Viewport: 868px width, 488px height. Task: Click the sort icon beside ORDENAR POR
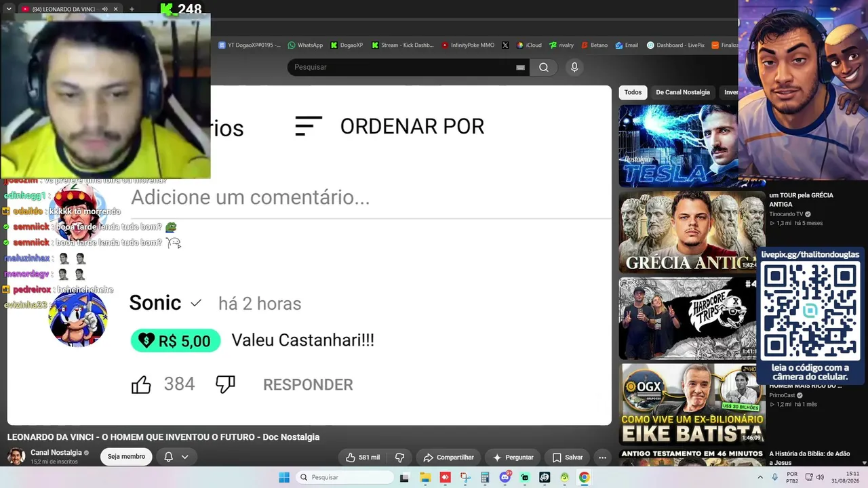tap(309, 126)
